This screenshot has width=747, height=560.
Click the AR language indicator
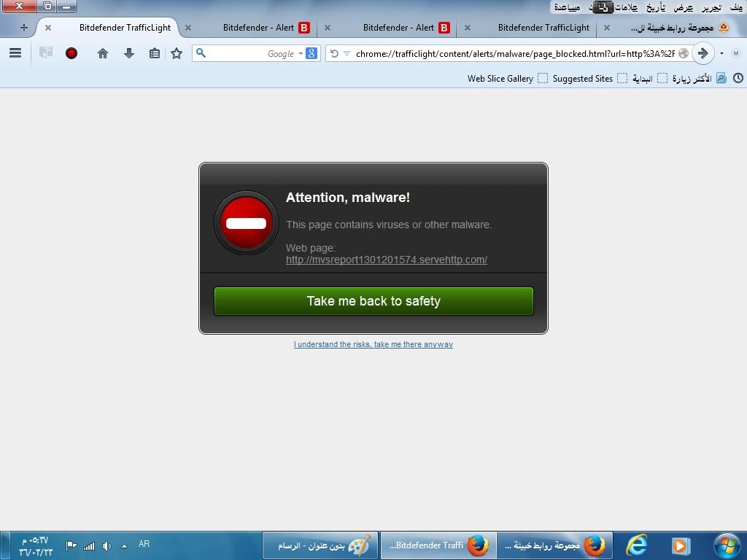click(x=144, y=544)
